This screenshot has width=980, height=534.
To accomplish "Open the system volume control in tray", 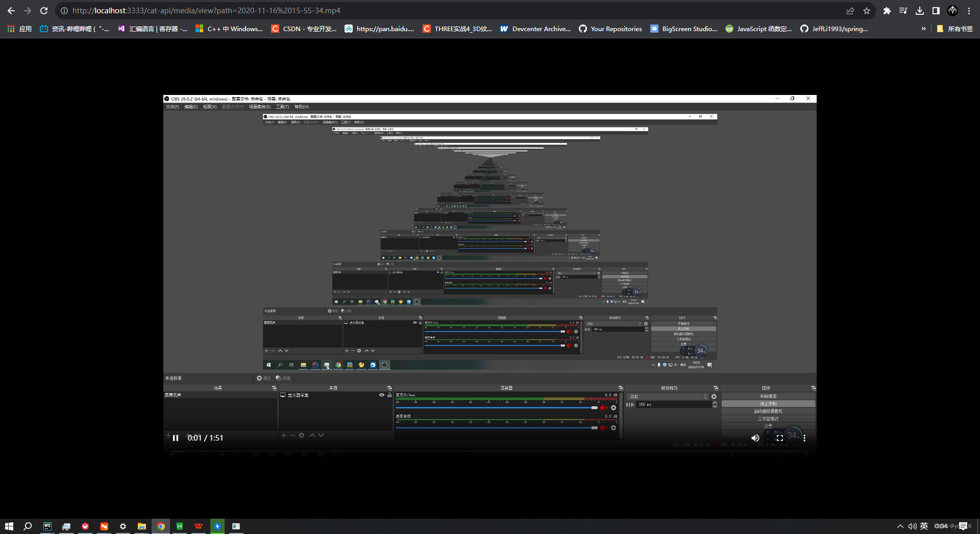I will (912, 526).
